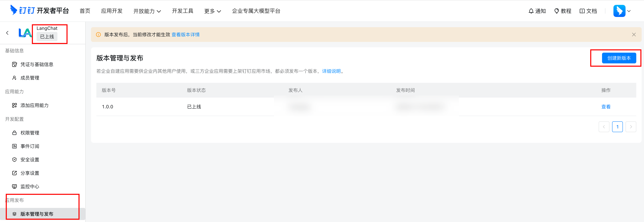Image resolution: width=644 pixels, height=222 pixels.
Task: Open 添加应用能力 sidebar item
Action: [x=34, y=105]
